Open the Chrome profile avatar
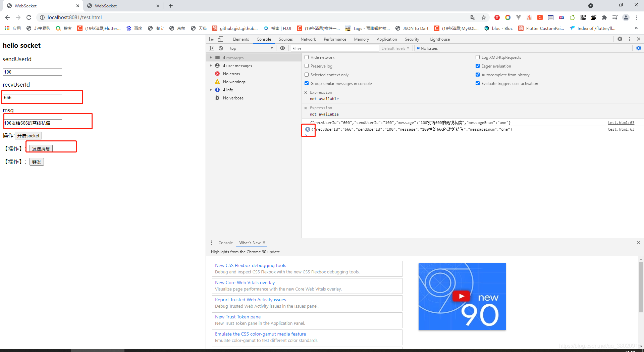 [626, 17]
